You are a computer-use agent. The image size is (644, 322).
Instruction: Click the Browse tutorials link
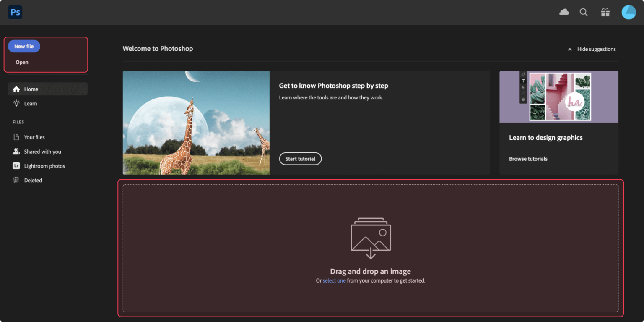(x=528, y=159)
